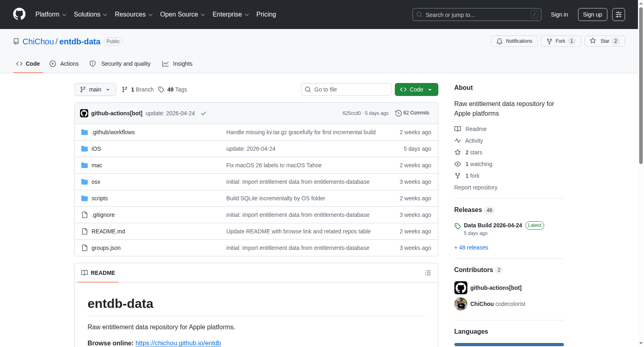The height and width of the screenshot is (347, 644).
Task: Open the GitHub homepage logo
Action: point(19,14)
